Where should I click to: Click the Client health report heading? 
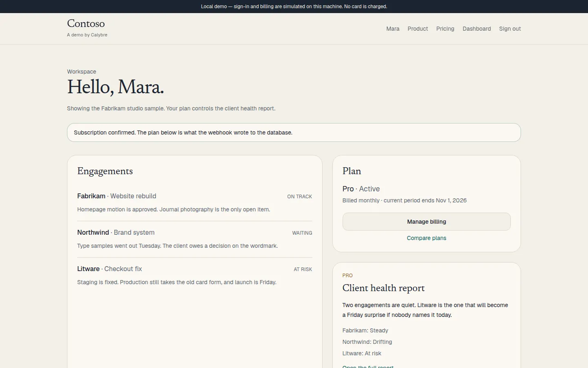[x=383, y=288]
